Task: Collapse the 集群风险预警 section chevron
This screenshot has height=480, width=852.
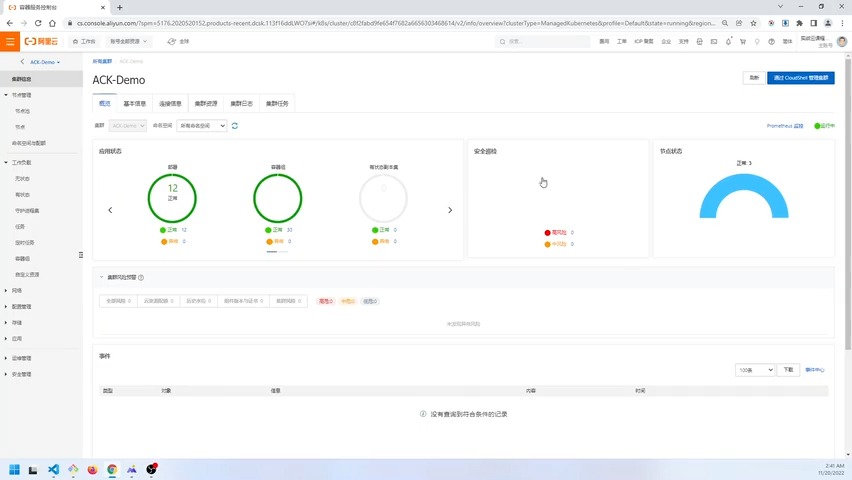Action: coord(101,277)
